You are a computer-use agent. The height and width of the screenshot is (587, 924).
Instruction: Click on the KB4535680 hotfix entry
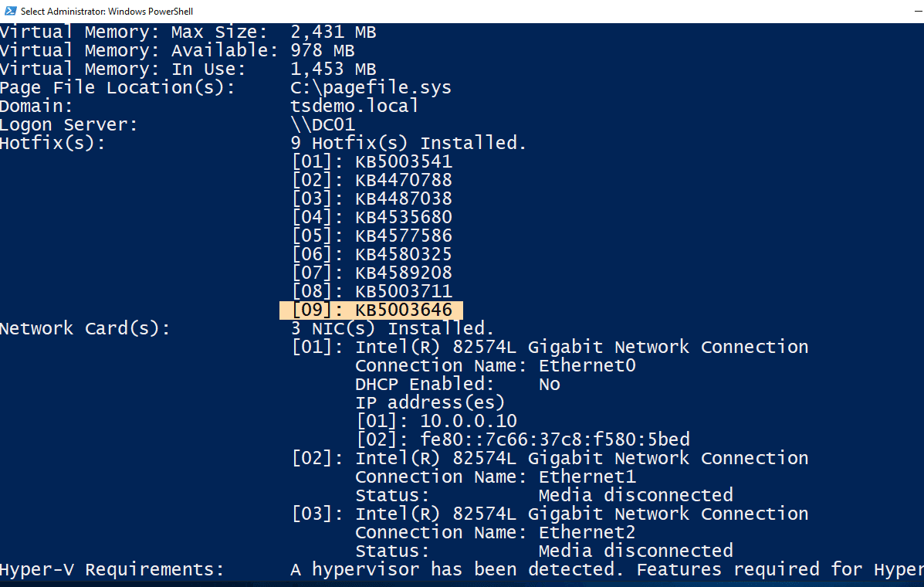pos(403,217)
